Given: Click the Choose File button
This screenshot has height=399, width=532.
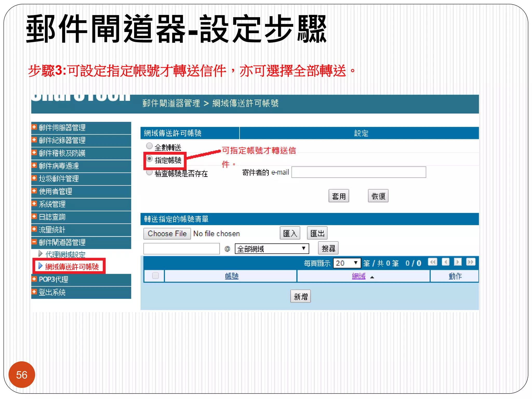Looking at the screenshot, I should click(167, 234).
